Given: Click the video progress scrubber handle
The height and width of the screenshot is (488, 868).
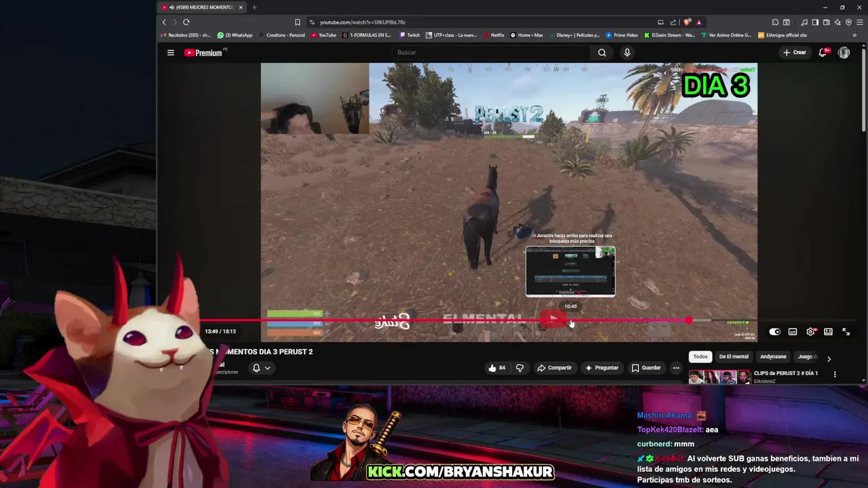Looking at the screenshot, I should point(689,320).
